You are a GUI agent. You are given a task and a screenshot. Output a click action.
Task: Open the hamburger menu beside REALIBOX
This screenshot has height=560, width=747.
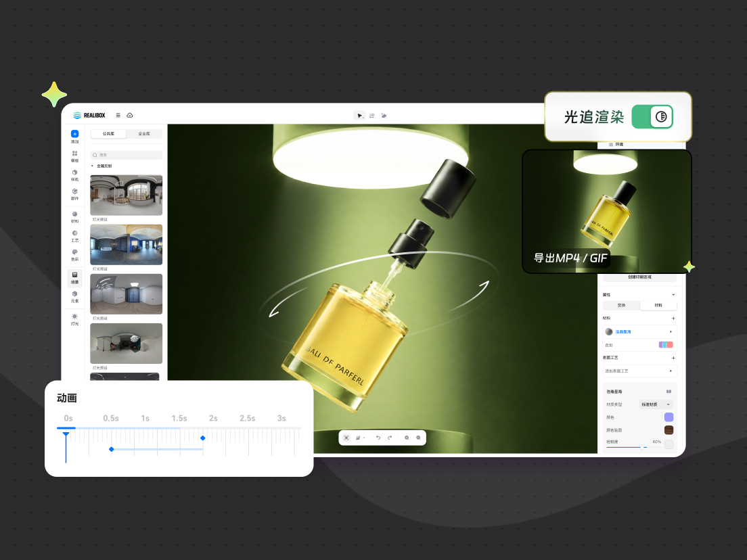tap(118, 115)
